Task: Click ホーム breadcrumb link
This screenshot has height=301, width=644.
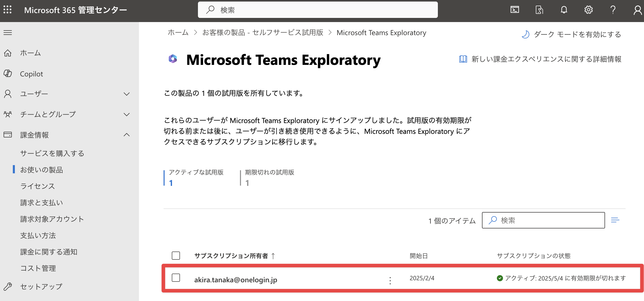Action: pyautogui.click(x=178, y=33)
